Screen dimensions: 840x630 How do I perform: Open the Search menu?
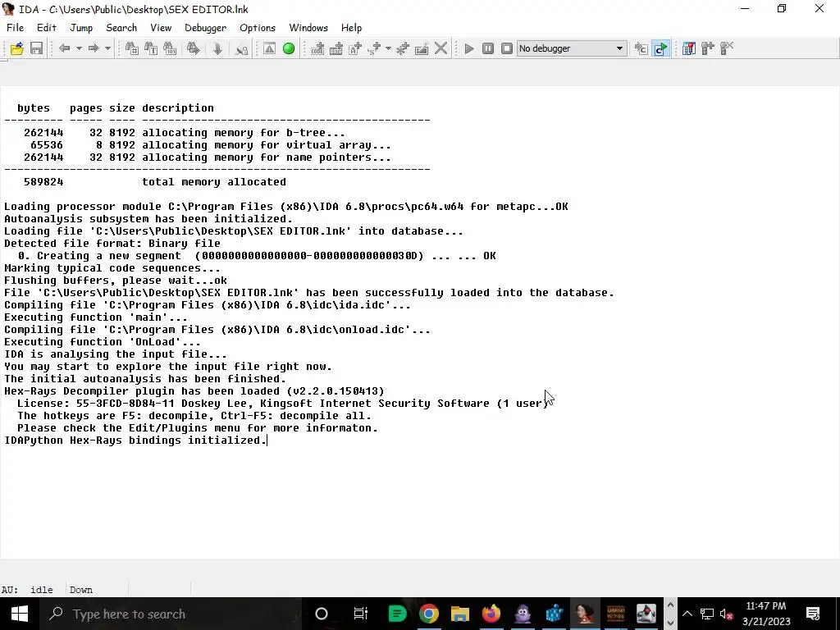[x=121, y=28]
